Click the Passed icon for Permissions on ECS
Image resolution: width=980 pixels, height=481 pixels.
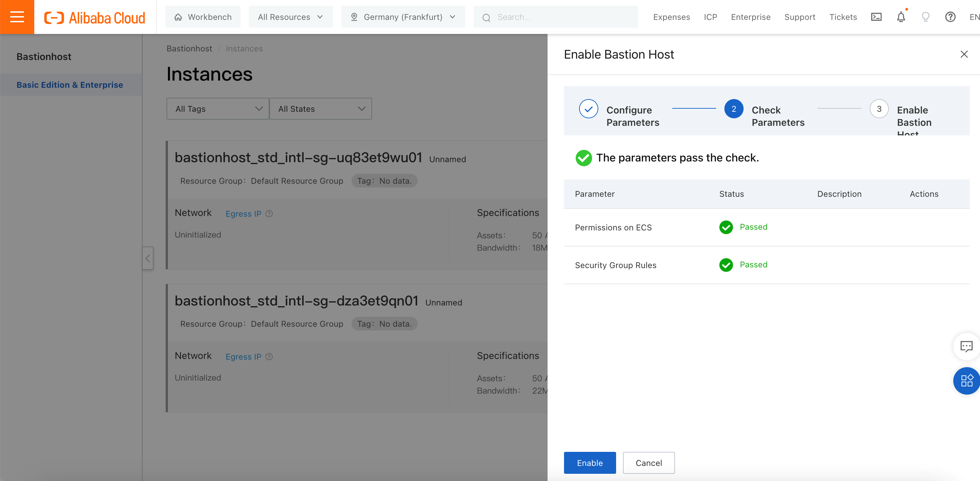point(726,227)
